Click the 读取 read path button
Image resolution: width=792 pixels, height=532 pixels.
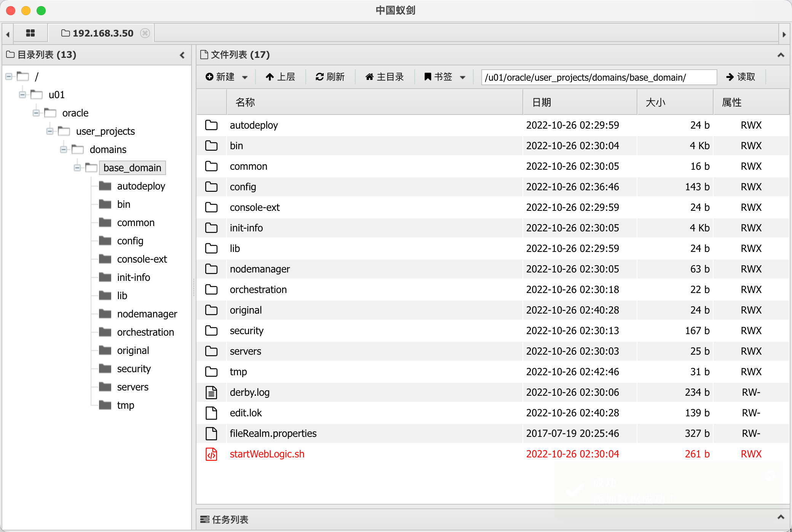click(740, 77)
